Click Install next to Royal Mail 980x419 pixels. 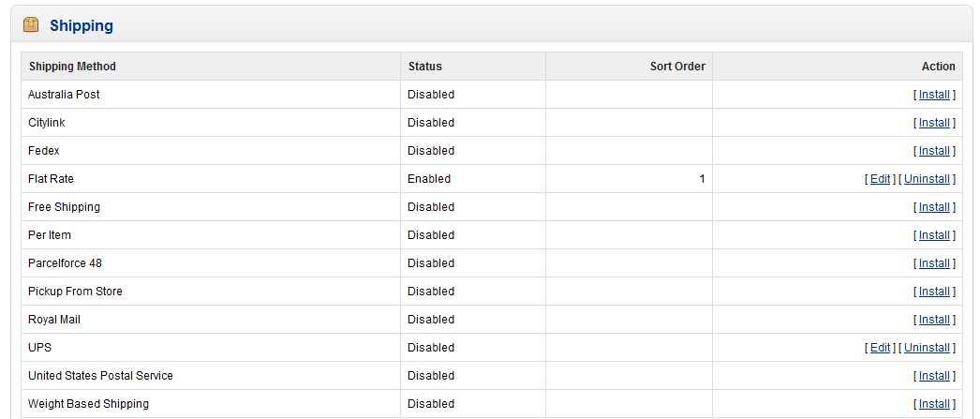pos(934,320)
